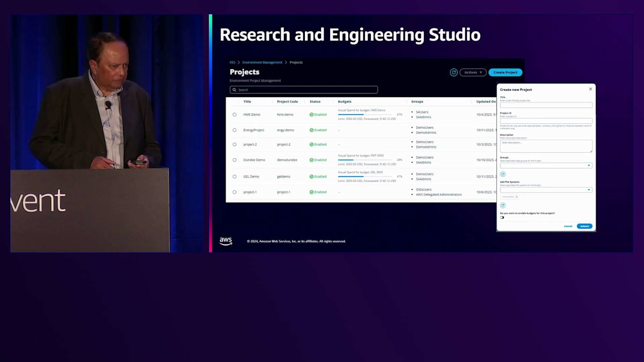644x362 pixels.
Task: Toggle enable budgets for this project
Action: tap(502, 218)
